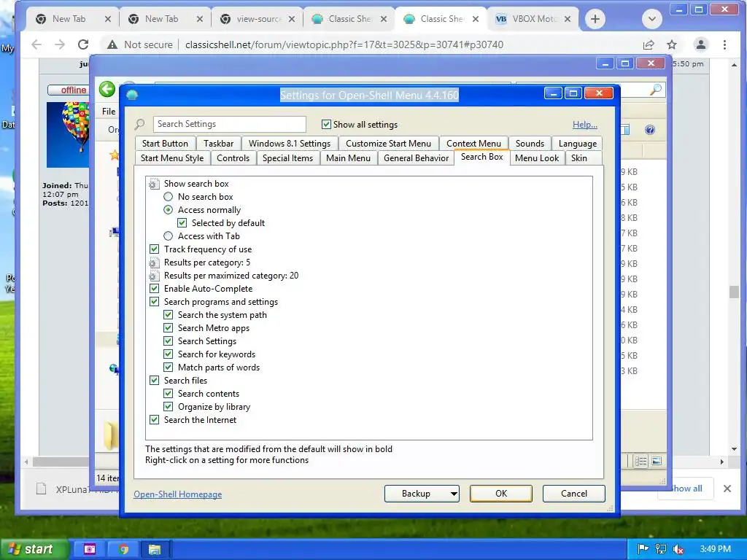
Task: Open a new Chrome tab with plus button
Action: click(x=595, y=19)
